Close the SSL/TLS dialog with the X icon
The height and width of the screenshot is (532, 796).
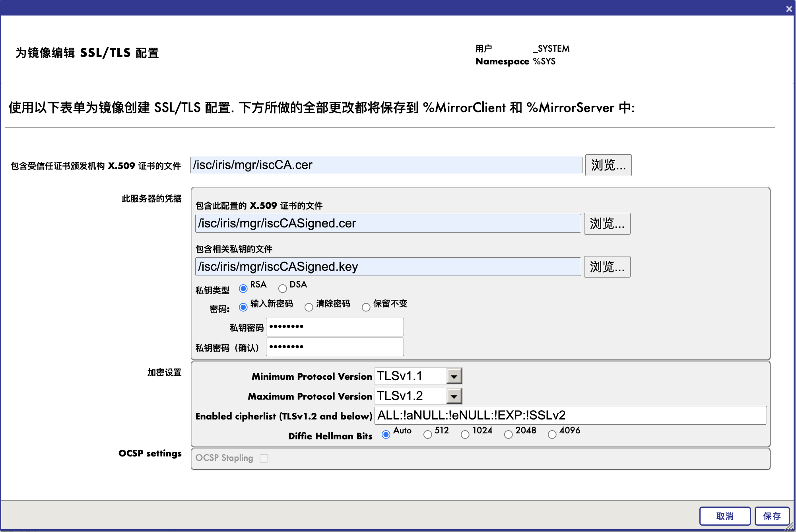(x=789, y=9)
